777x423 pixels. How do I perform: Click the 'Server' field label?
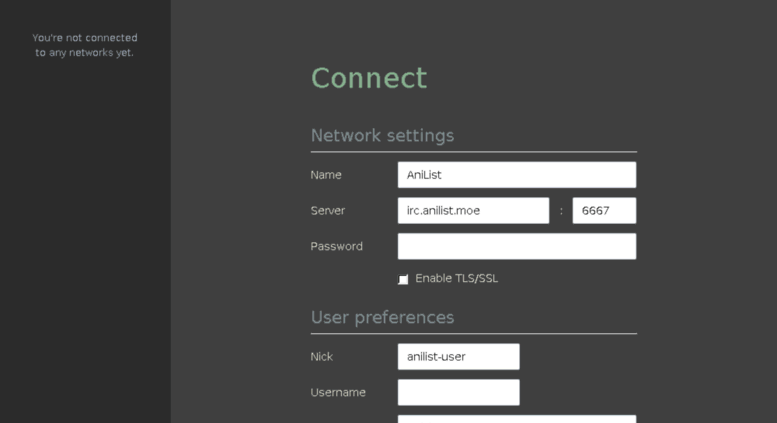click(x=328, y=211)
